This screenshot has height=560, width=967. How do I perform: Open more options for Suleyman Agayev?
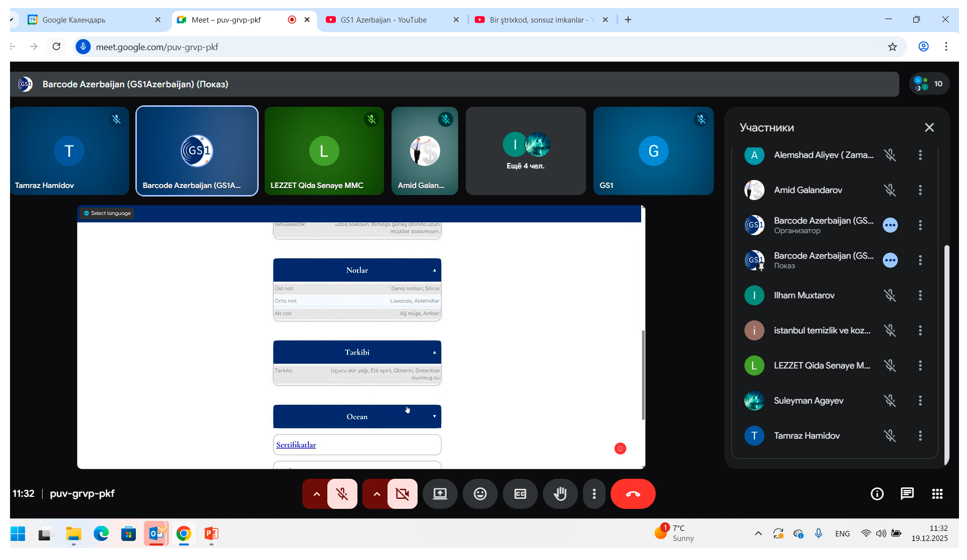[920, 401]
